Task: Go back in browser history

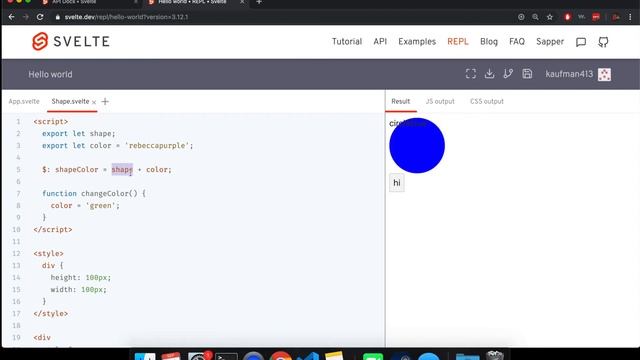Action: [11, 17]
